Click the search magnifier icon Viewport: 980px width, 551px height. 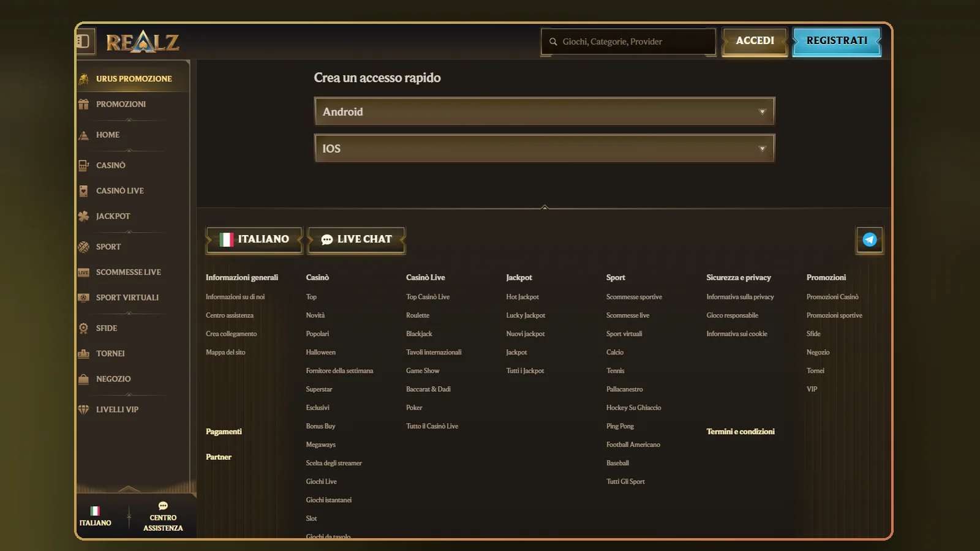pyautogui.click(x=553, y=42)
